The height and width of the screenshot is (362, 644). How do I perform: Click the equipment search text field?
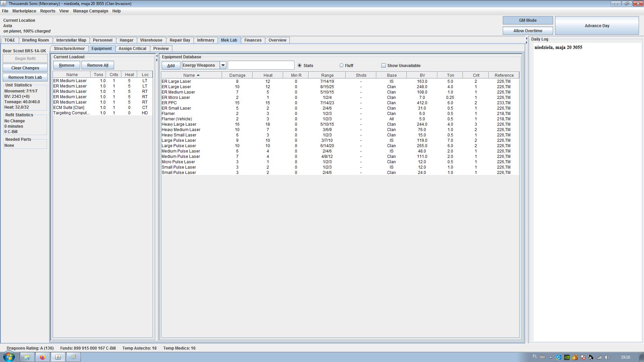261,65
